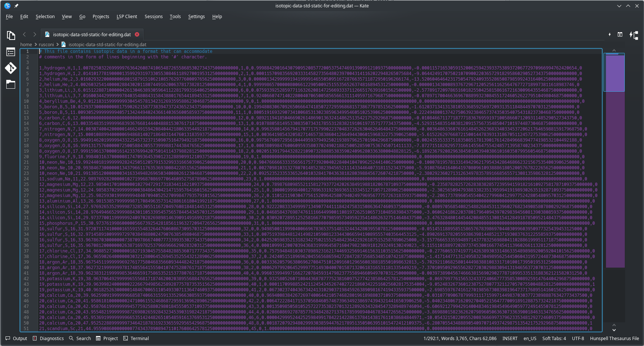Open the UTF-8 encoding selector
The height and width of the screenshot is (346, 644).
pyautogui.click(x=578, y=338)
